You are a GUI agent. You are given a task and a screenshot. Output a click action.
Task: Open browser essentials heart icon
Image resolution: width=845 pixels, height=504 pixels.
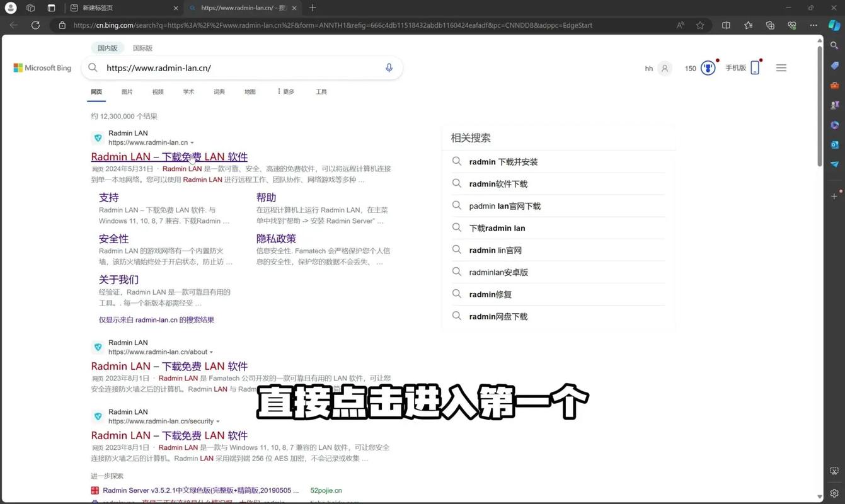(792, 25)
